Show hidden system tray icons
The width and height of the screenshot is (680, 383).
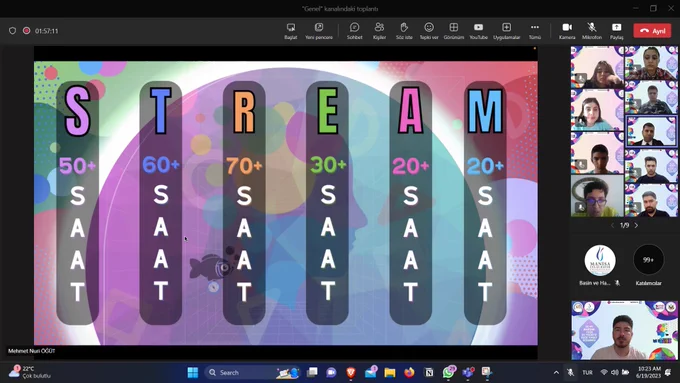(x=556, y=372)
